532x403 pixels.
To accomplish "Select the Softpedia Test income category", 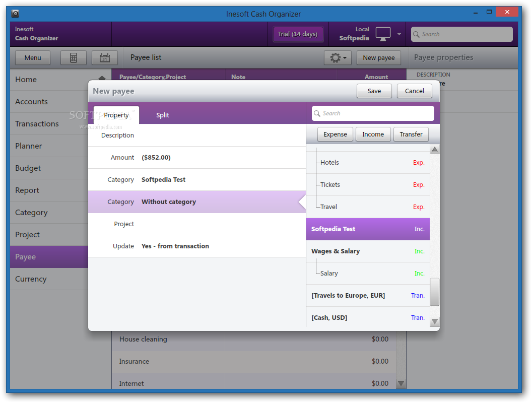I will 368,229.
